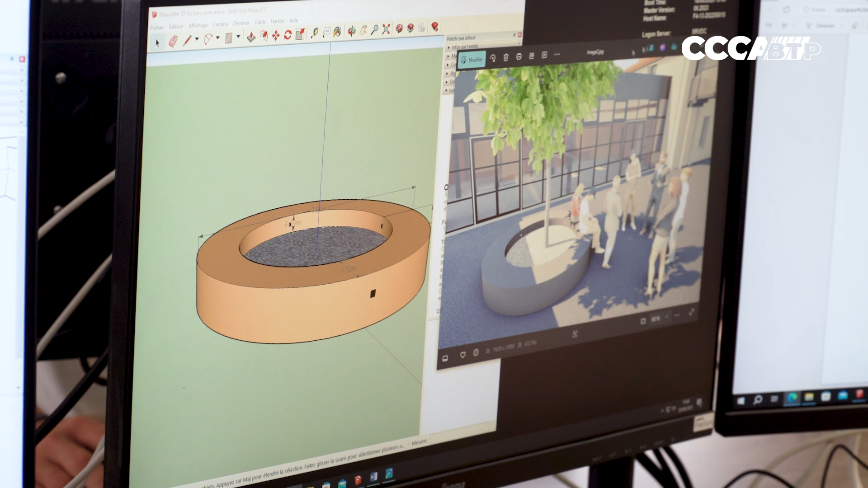Click the Zoom Extents tool
The image size is (868, 488).
[x=386, y=29]
